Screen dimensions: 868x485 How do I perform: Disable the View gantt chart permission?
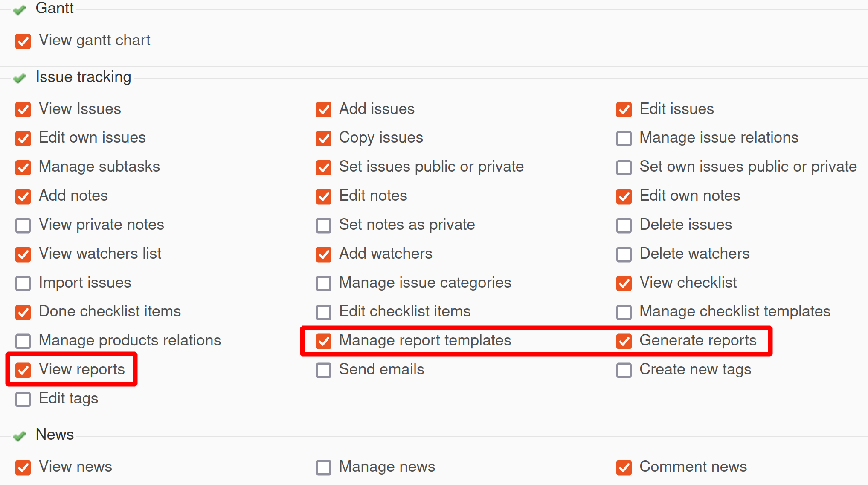(23, 41)
